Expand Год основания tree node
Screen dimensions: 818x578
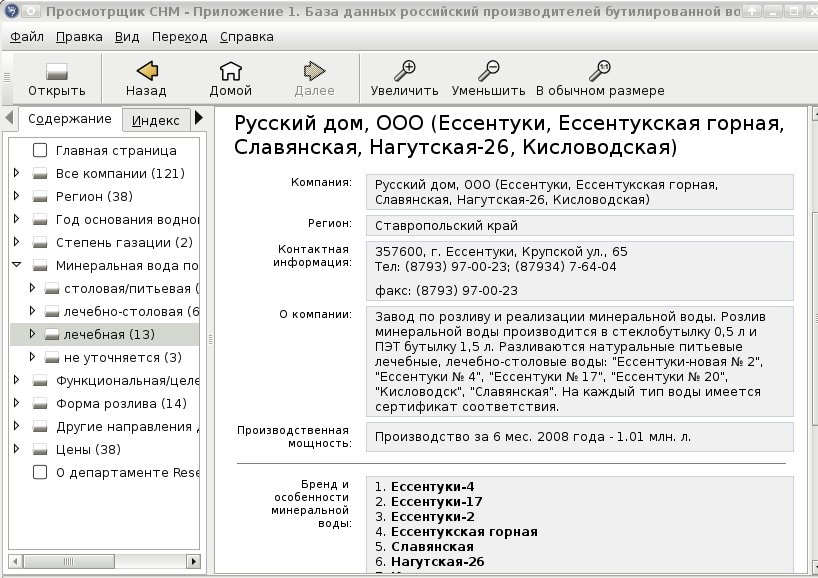coord(16,219)
